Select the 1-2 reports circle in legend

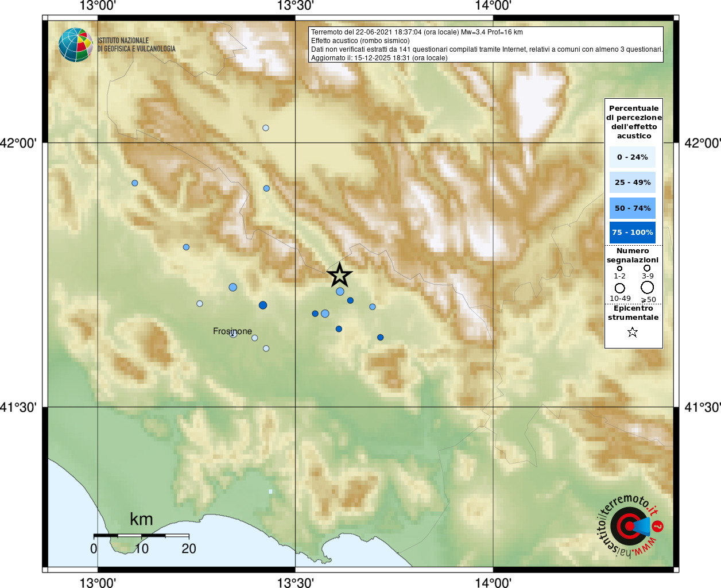(x=619, y=268)
